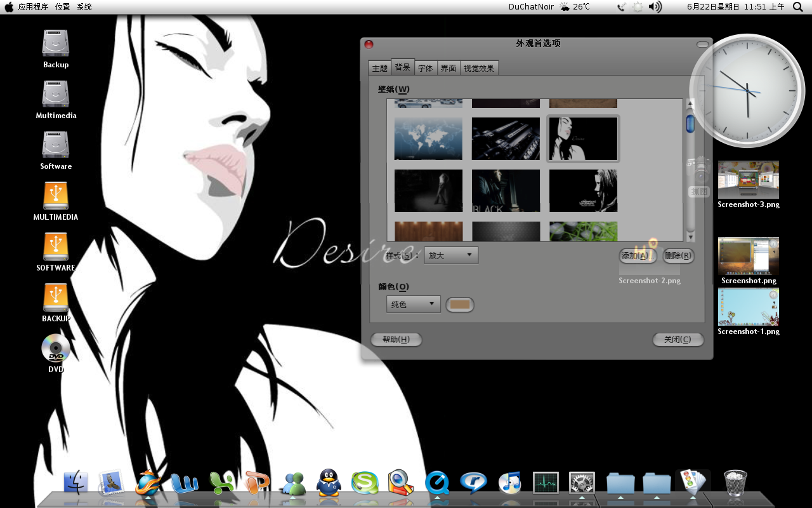Select the world map wallpaper thumbnail
812x508 pixels.
click(x=428, y=138)
